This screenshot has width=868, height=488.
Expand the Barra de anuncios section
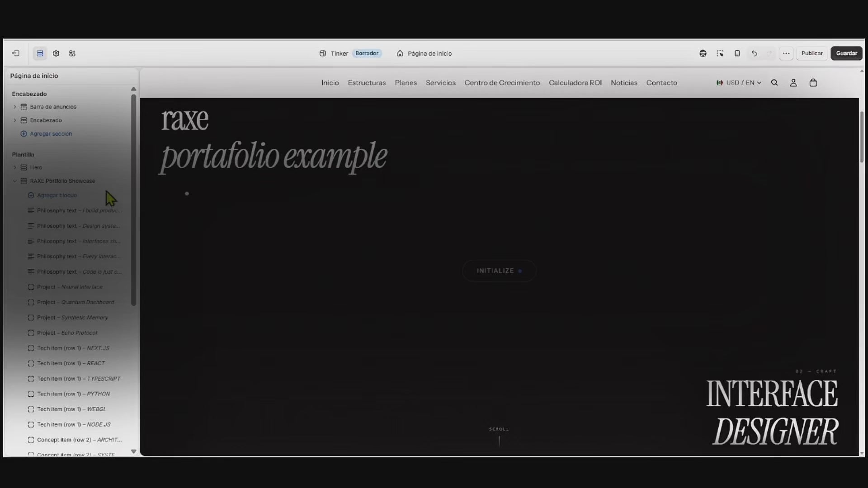click(x=15, y=107)
